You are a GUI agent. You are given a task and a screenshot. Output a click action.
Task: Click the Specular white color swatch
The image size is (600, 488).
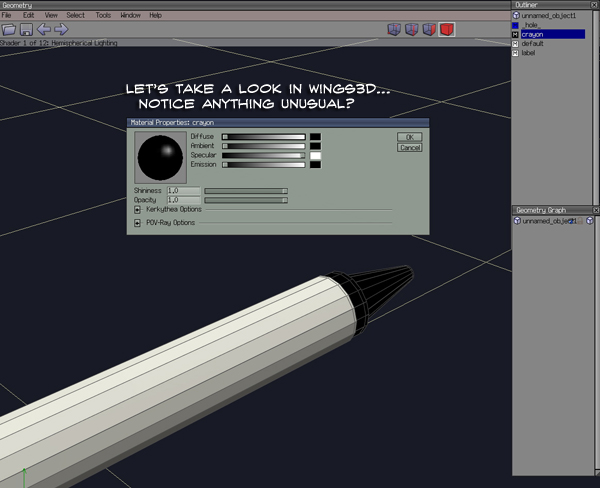[315, 156]
